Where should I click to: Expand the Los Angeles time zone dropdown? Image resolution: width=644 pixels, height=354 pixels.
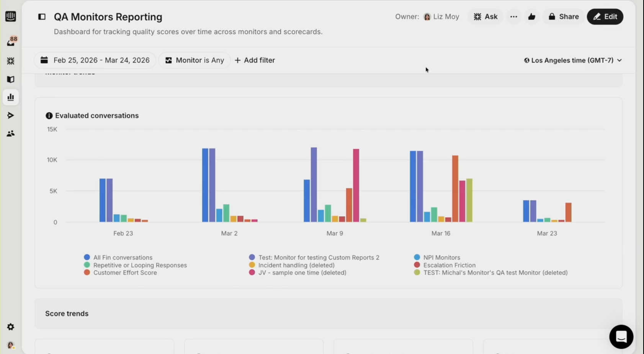pos(573,60)
